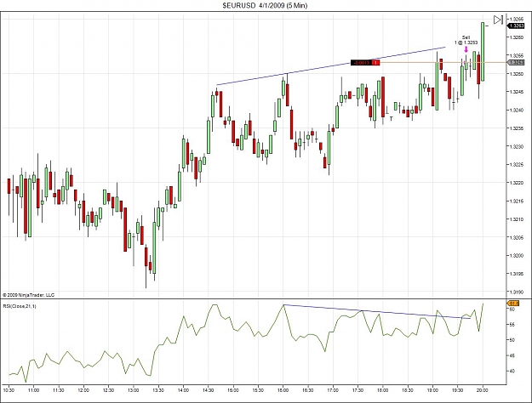Screen dimensions: 532x403
Task: Click the 20:00 time axis label
Action: coord(483,390)
